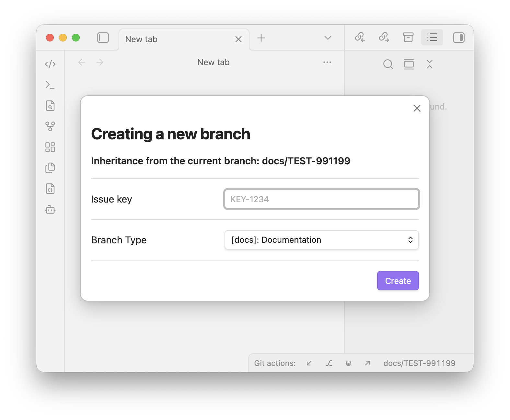Click docs/TEST-991199 branch in status bar
The width and height of the screenshot is (510, 420).
coord(419,363)
